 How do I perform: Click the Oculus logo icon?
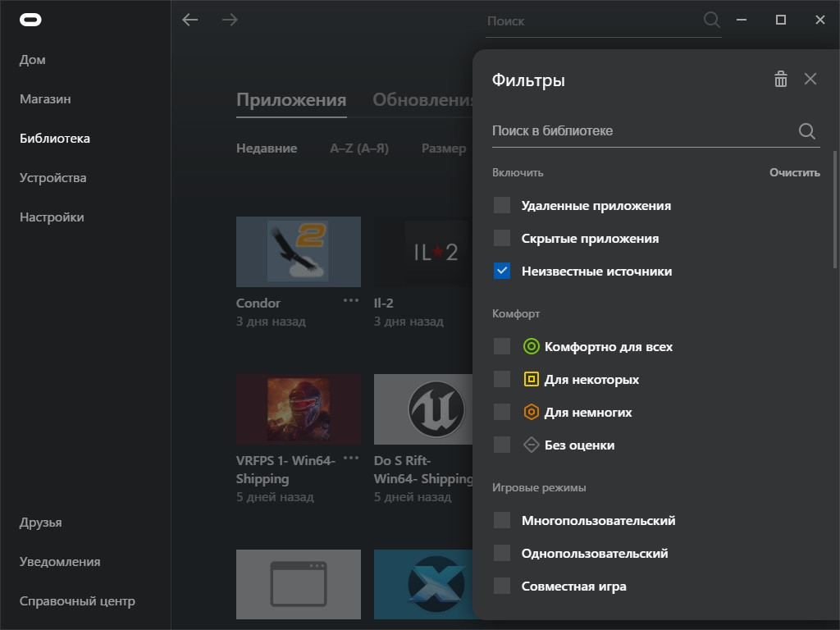(30, 20)
